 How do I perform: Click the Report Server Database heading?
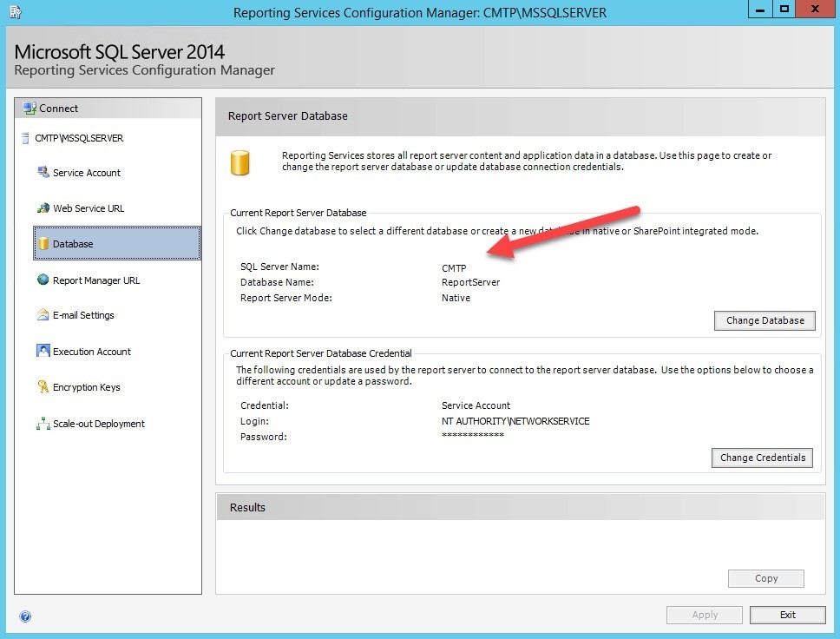288,115
